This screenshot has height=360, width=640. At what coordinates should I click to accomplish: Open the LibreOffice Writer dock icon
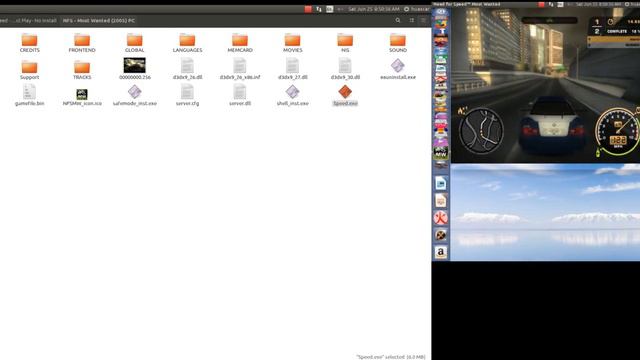[x=440, y=184]
